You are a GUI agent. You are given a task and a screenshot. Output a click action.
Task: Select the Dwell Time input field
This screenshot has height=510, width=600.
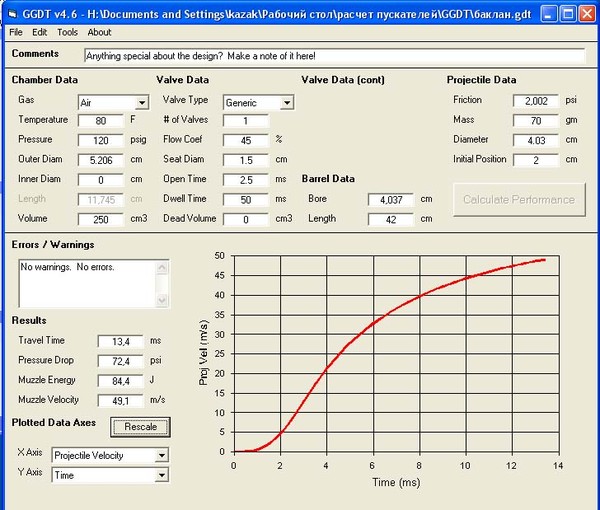point(246,200)
